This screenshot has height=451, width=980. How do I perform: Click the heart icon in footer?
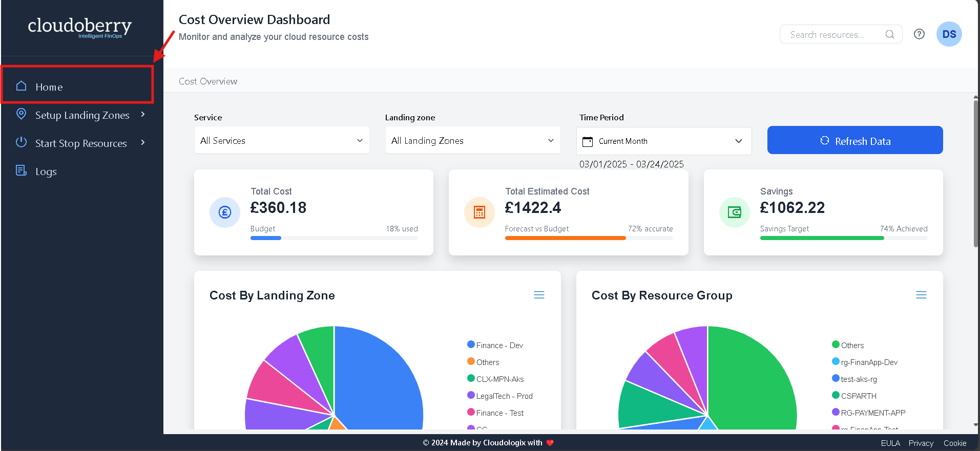(x=550, y=443)
